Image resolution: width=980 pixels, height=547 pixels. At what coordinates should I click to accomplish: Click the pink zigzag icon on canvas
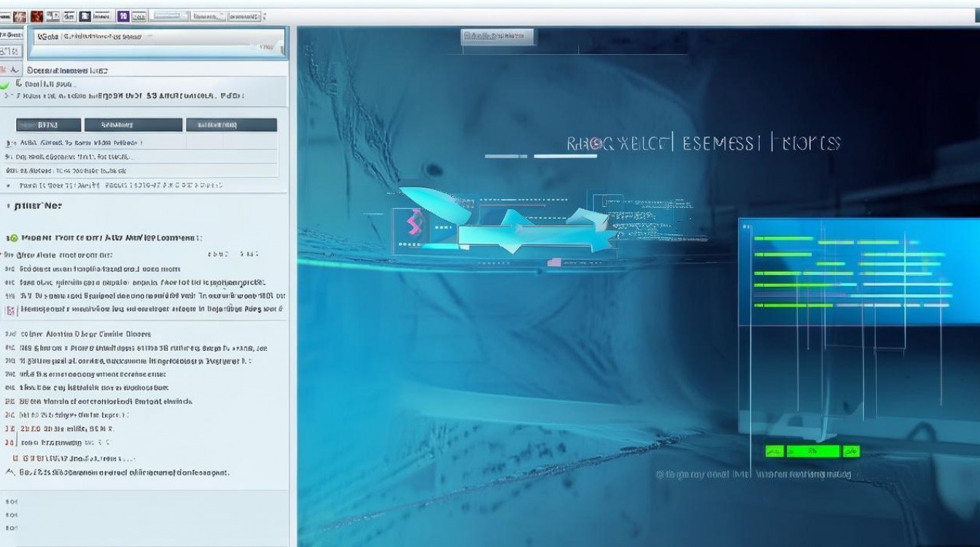(x=416, y=222)
